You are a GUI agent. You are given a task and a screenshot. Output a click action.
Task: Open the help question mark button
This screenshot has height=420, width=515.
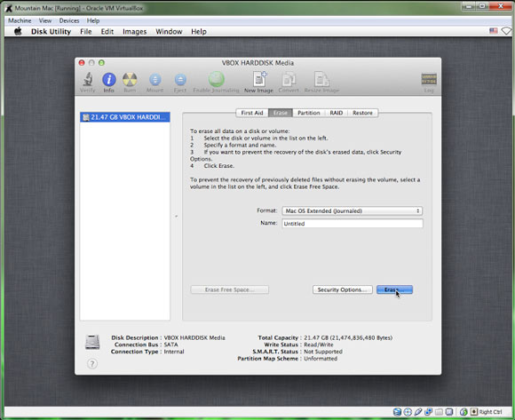point(92,364)
